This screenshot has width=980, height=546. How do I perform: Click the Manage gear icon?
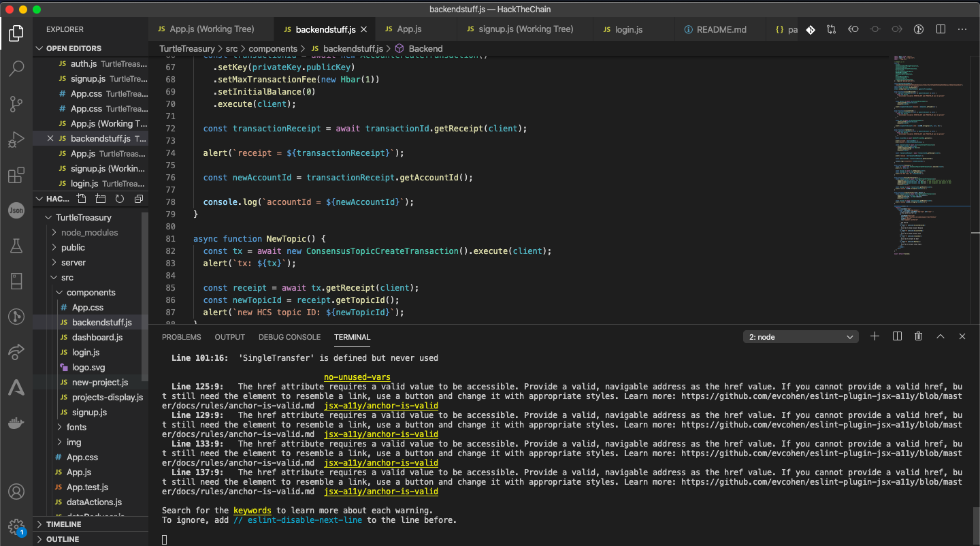click(x=16, y=526)
